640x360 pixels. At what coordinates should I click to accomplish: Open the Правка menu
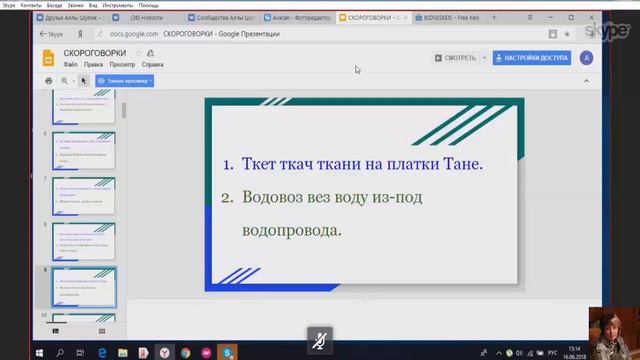(x=93, y=64)
